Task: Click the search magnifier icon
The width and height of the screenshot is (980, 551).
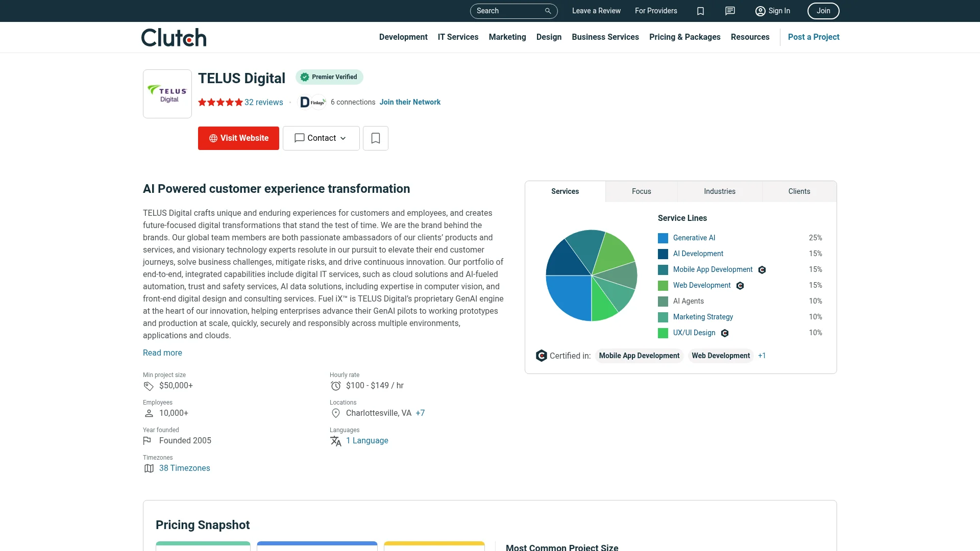Action: pos(548,11)
